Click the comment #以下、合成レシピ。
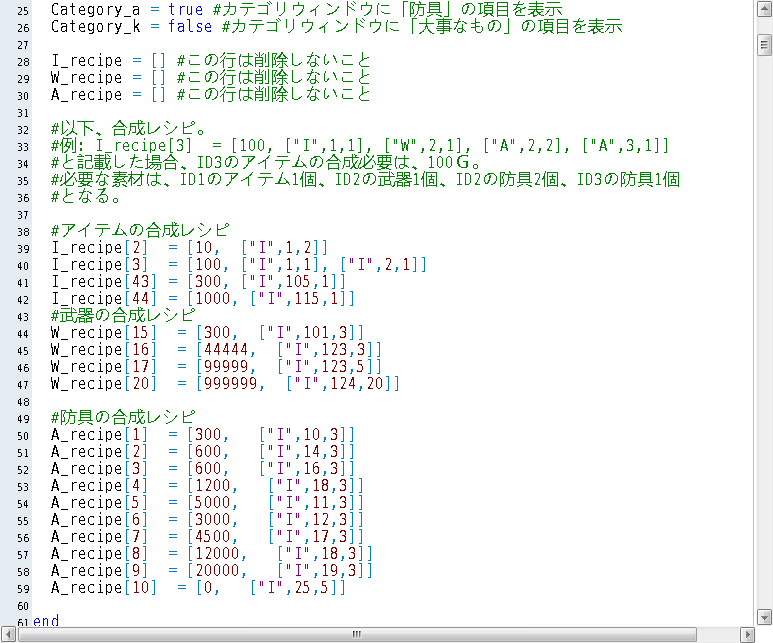 [129, 129]
